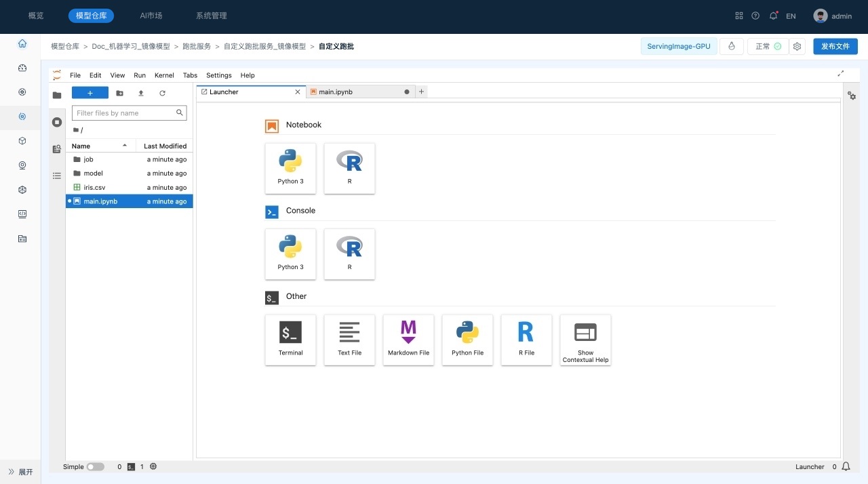Open the R console launcher
868x484 pixels.
pyautogui.click(x=349, y=254)
